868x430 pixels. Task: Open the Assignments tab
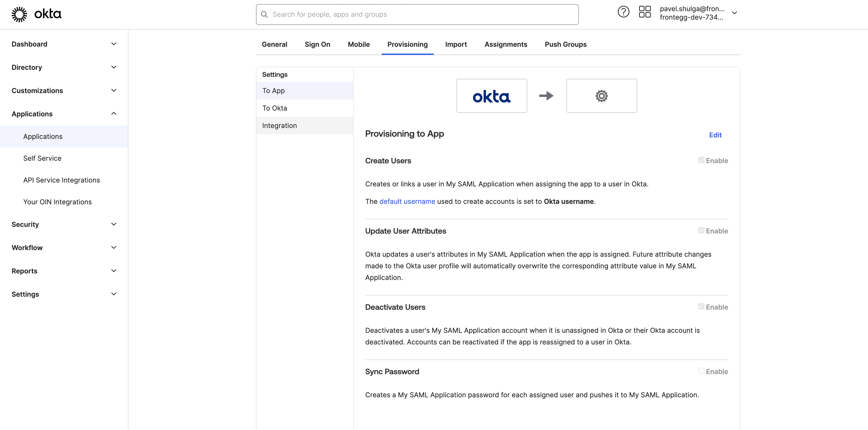click(x=506, y=45)
